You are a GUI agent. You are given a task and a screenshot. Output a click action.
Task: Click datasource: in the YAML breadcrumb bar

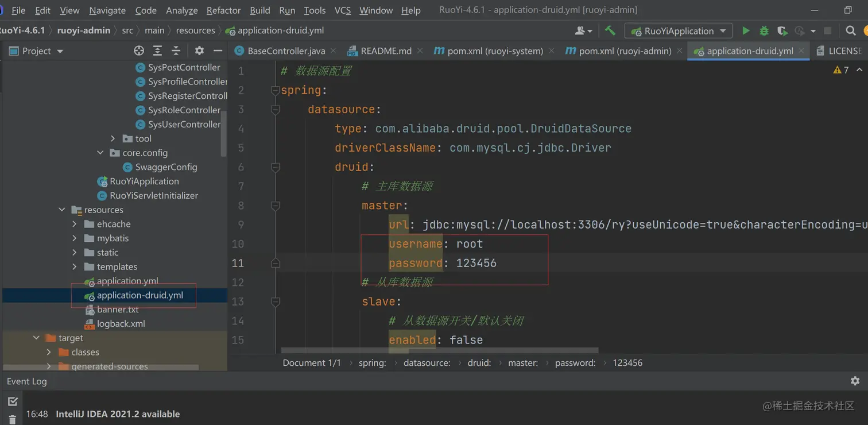coord(427,362)
